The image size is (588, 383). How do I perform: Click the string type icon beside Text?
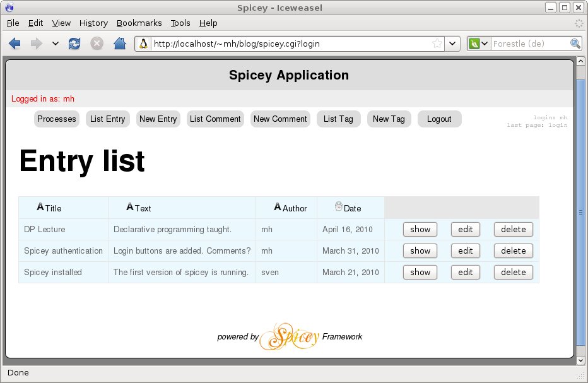130,206
